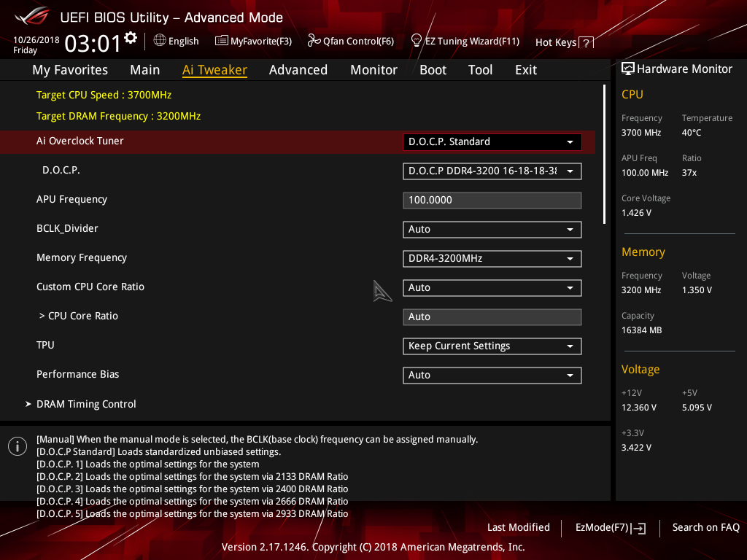Go to the Advanced tab

[298, 70]
